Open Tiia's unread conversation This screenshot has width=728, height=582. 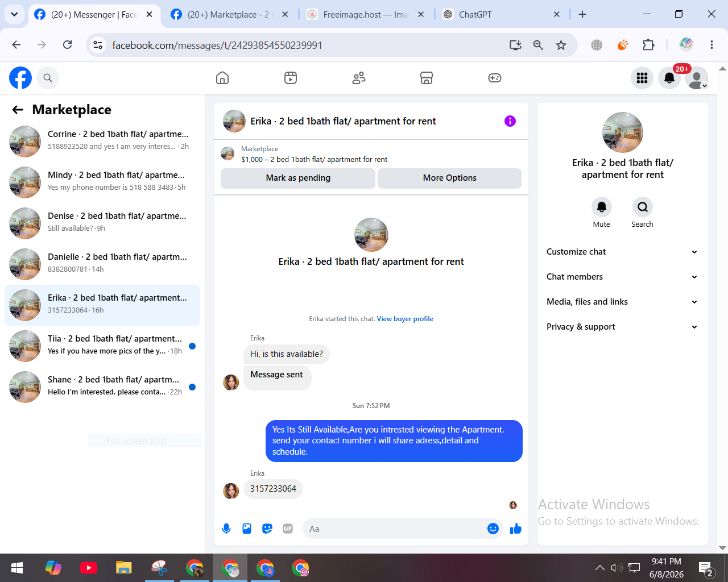click(x=102, y=346)
